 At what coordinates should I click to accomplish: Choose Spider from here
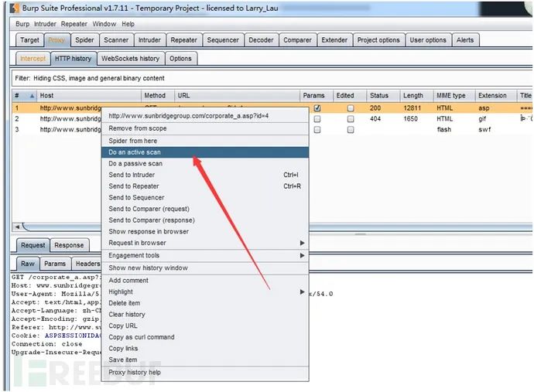pos(205,141)
